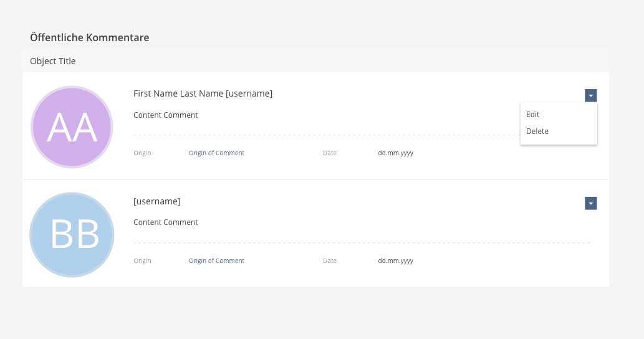
Task: Open Origin of Comment link in AA's comment
Action: (216, 153)
